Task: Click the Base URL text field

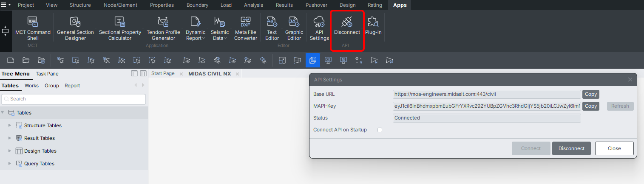Action: [x=487, y=94]
